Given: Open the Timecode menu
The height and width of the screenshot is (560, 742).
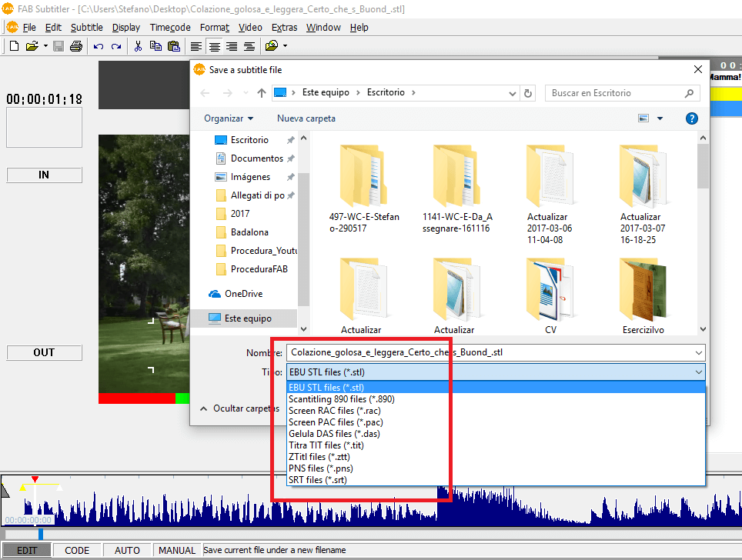Looking at the screenshot, I should point(170,27).
